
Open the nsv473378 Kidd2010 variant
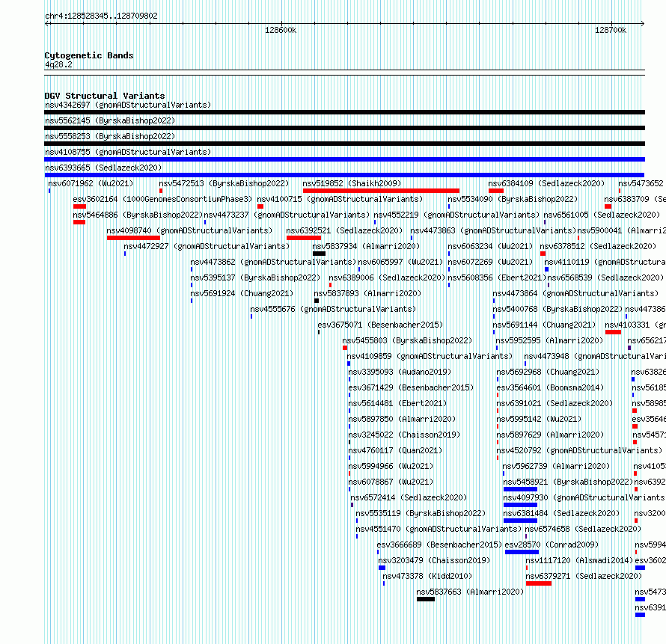tap(427, 576)
